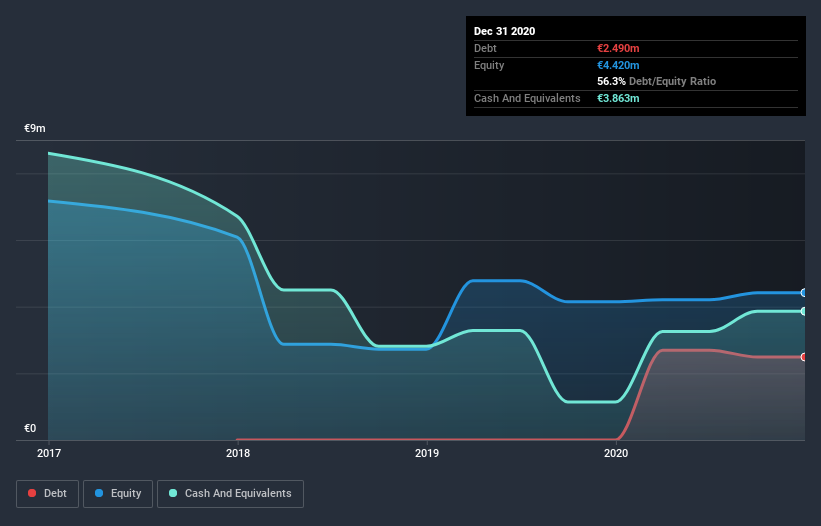Toggle the Cash And Equivalents legend button

(x=230, y=494)
